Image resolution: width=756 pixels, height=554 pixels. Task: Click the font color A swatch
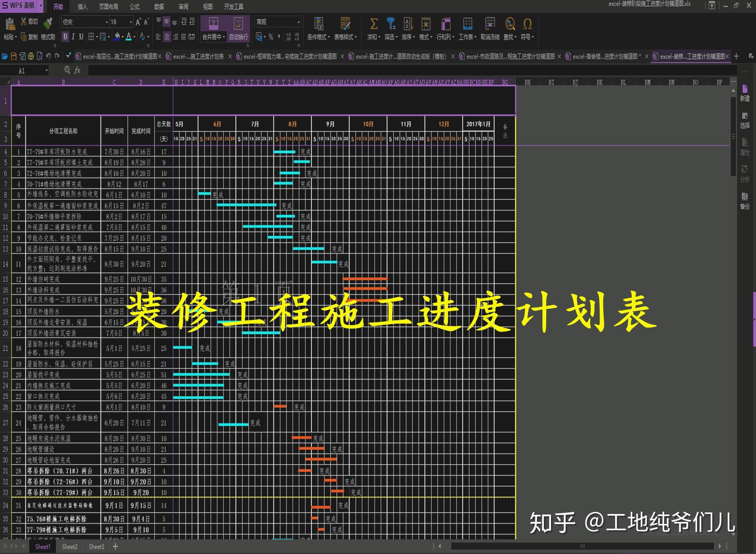tap(128, 37)
